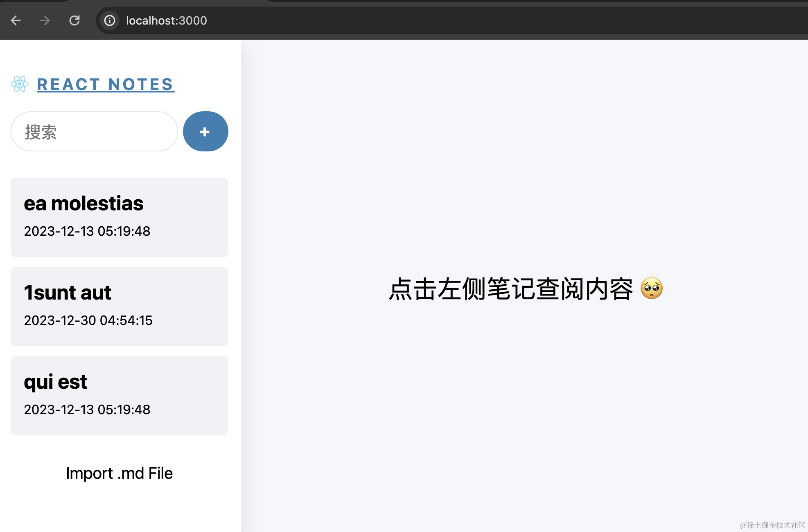The image size is (808, 532).
Task: Click the browser forward arrow
Action: click(45, 20)
